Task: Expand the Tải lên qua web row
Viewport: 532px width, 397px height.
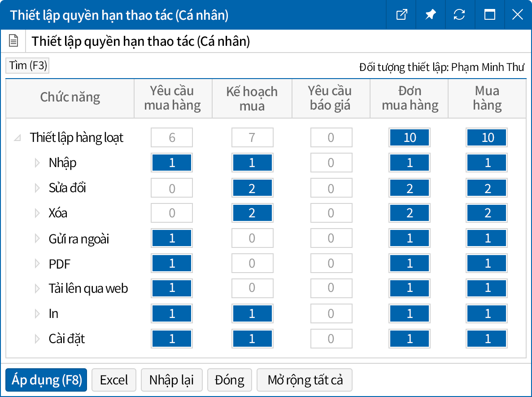Action: coord(38,289)
